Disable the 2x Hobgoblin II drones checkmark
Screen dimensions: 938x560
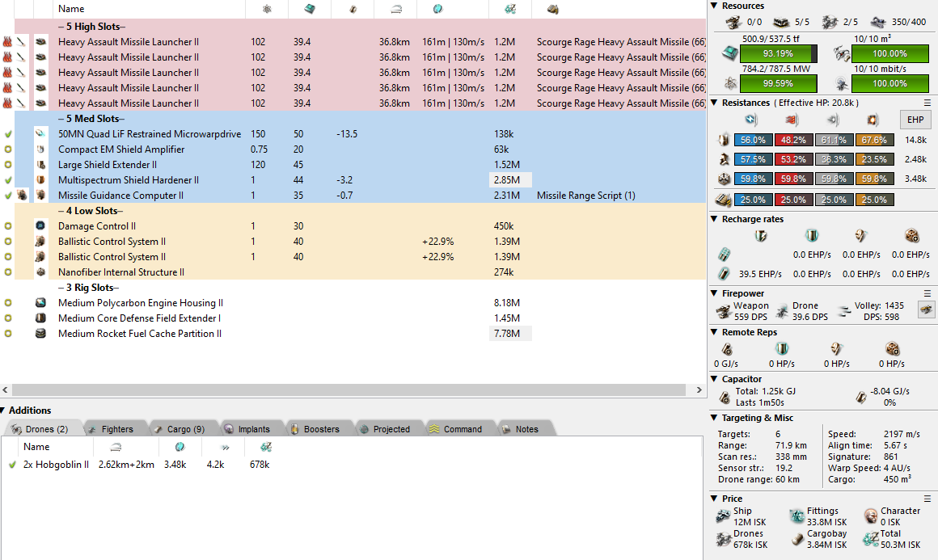coord(12,465)
